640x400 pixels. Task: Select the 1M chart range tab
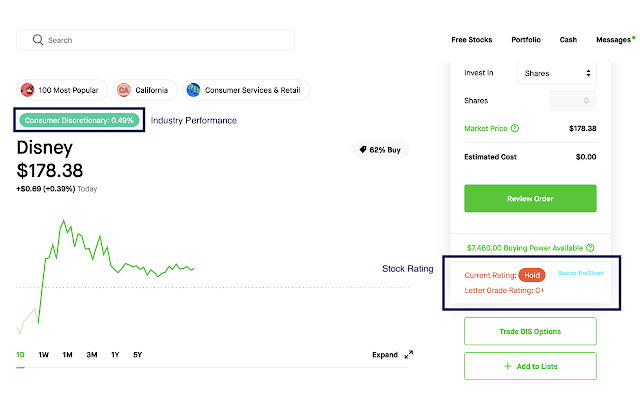click(67, 355)
